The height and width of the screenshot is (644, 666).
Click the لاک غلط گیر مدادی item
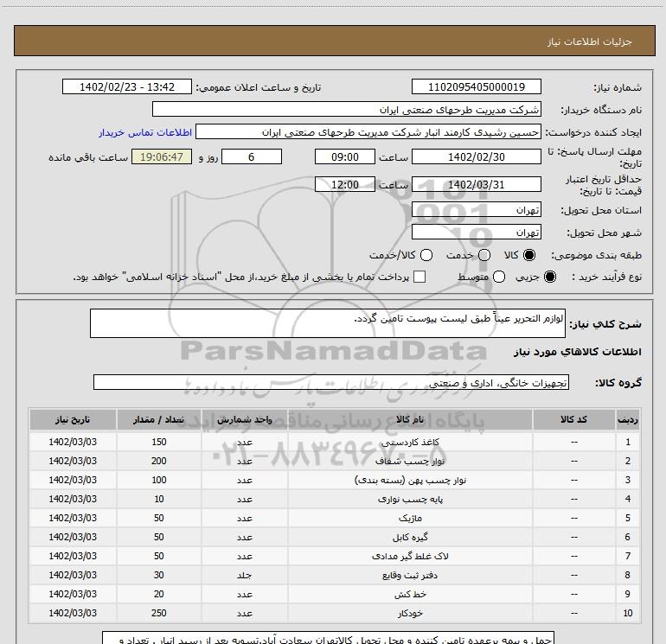pyautogui.click(x=410, y=556)
